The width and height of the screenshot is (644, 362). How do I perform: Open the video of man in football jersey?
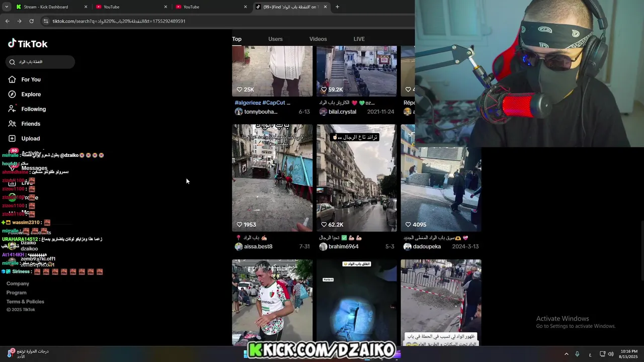click(x=272, y=302)
